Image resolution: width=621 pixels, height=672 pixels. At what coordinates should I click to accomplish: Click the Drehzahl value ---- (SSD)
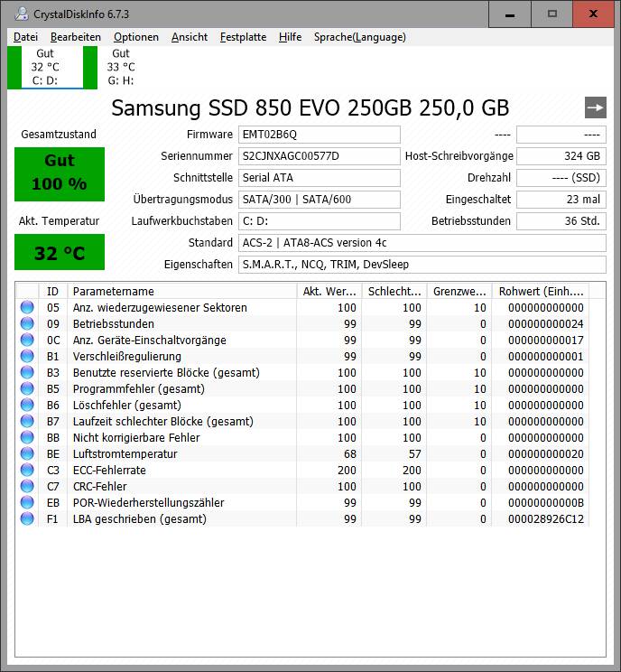pos(561,178)
